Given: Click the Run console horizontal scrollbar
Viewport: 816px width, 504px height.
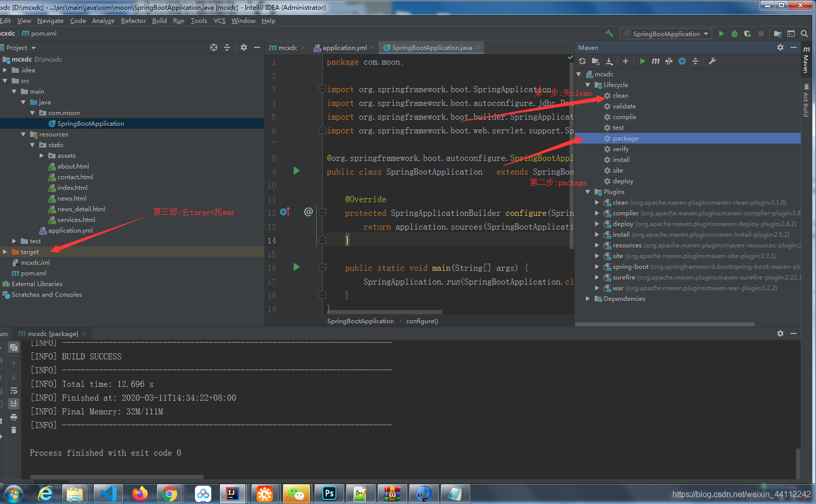Looking at the screenshot, I should click(117, 477).
